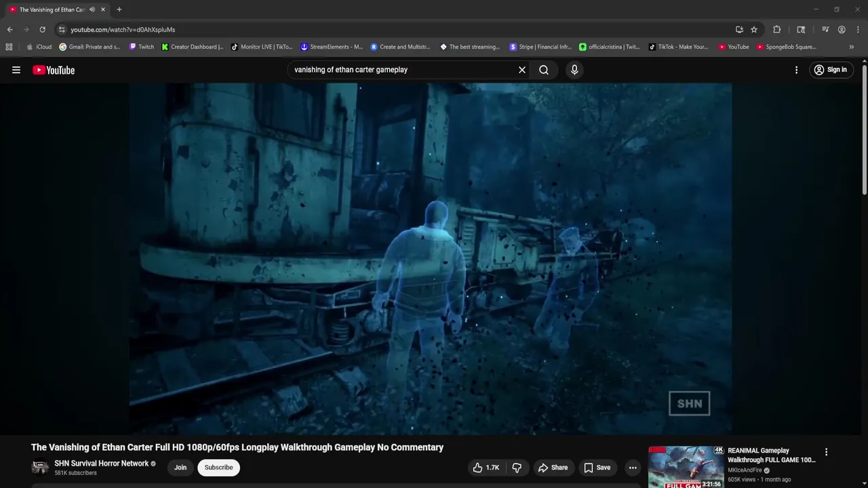Open side panel icon in browser toolbar
Image resolution: width=868 pixels, height=488 pixels.
[801, 30]
